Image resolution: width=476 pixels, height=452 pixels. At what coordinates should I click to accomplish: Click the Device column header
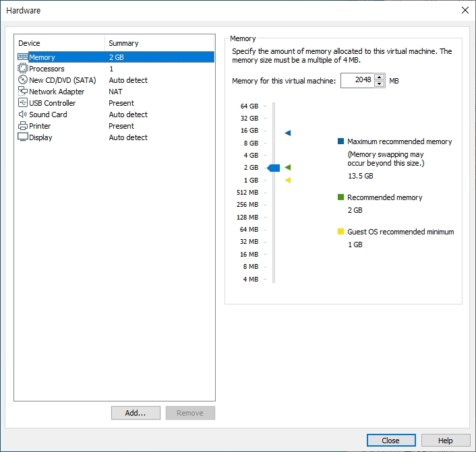tap(59, 43)
